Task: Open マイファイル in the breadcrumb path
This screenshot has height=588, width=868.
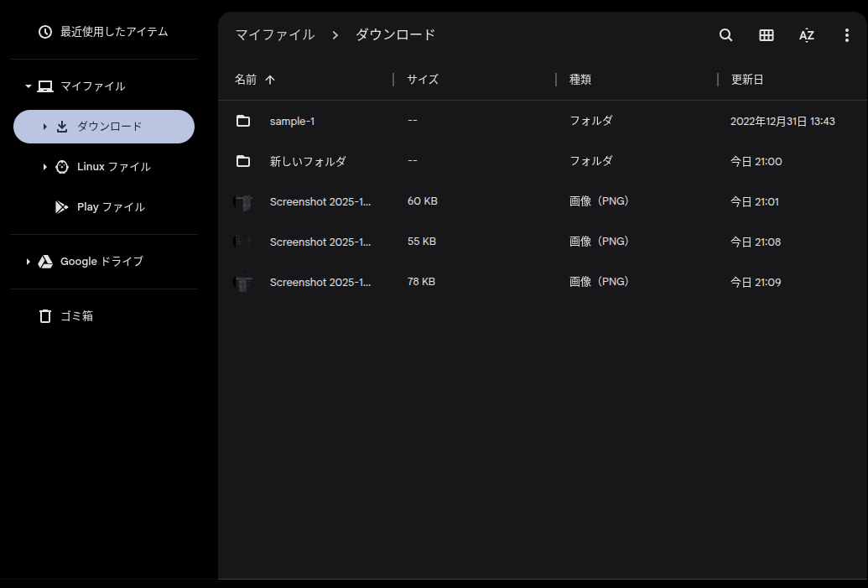Action: click(x=274, y=34)
